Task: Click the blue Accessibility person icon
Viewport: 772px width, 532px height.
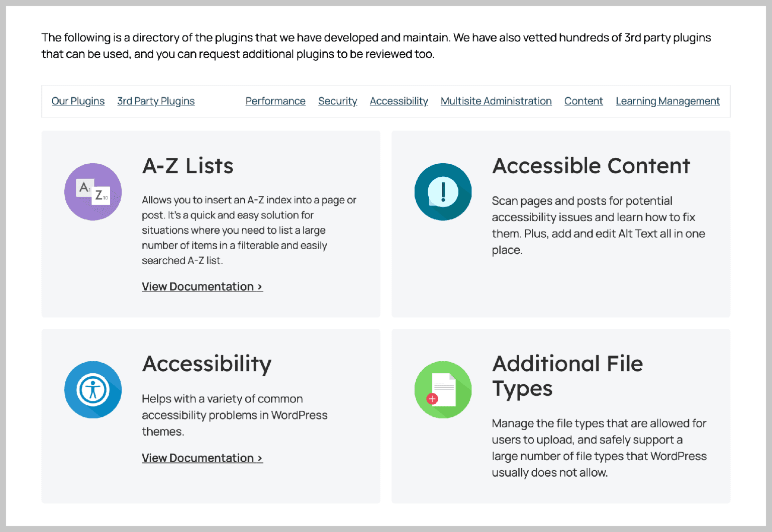Action: [93, 390]
